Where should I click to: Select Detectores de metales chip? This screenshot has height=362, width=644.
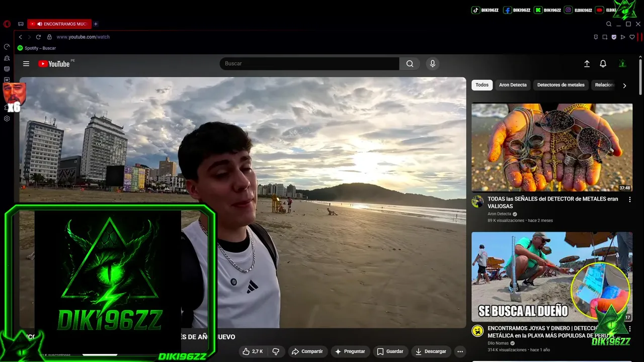[x=560, y=85]
